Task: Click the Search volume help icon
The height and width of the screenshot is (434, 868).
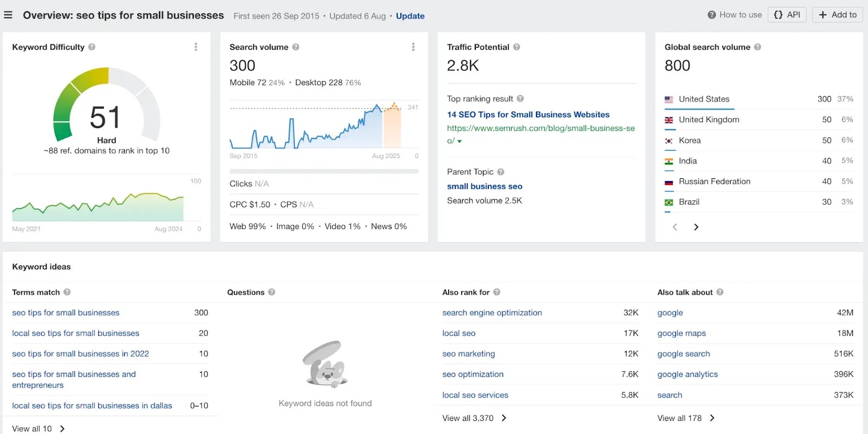Action: pos(296,47)
